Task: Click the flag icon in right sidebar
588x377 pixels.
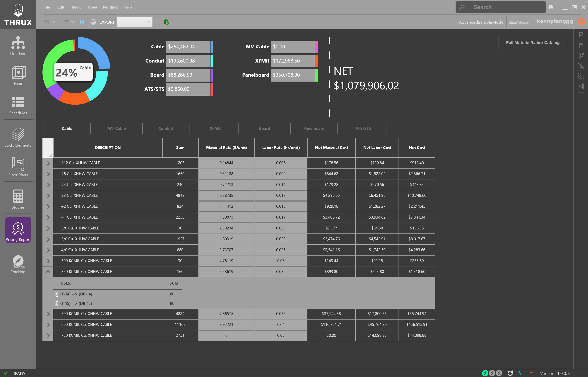Action: (x=581, y=45)
